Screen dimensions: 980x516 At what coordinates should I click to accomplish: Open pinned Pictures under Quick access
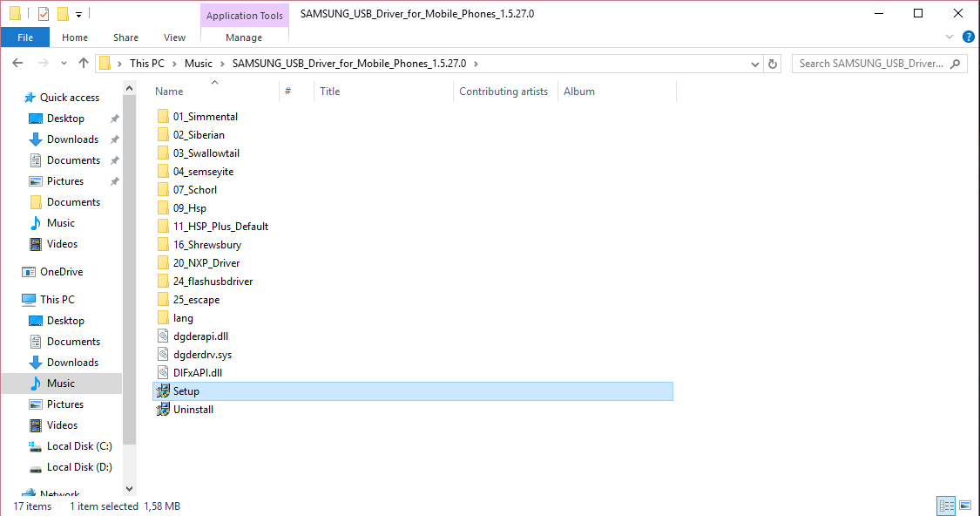coord(65,181)
